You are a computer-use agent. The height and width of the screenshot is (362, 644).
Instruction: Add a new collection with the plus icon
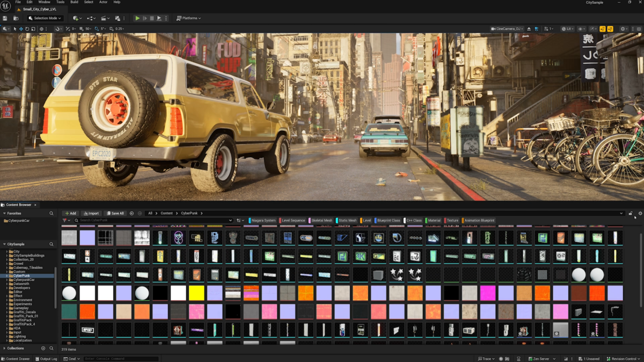pyautogui.click(x=43, y=348)
